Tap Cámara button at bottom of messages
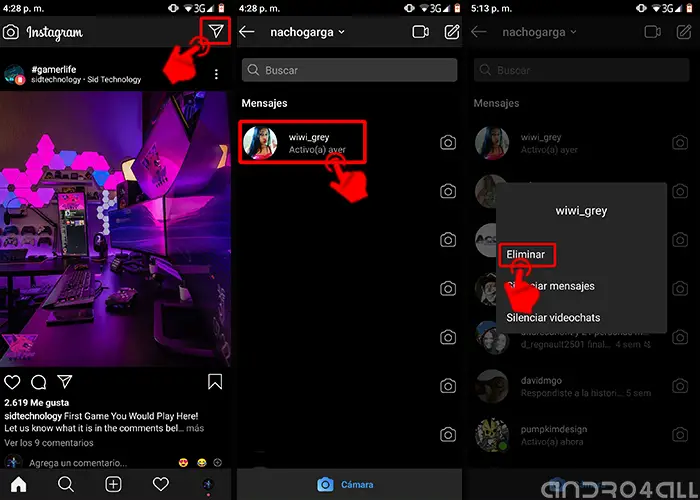 pos(345,484)
